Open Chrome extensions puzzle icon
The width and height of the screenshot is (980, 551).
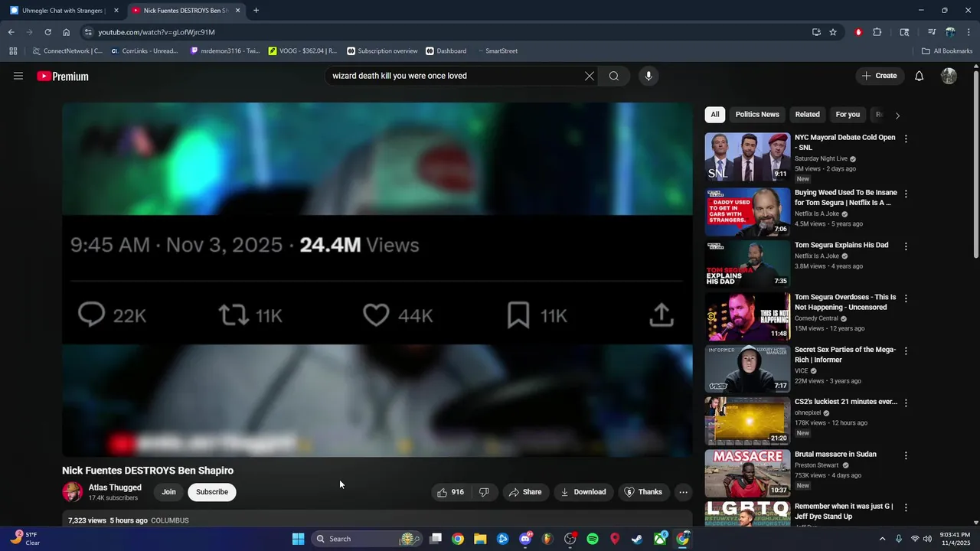(x=877, y=32)
